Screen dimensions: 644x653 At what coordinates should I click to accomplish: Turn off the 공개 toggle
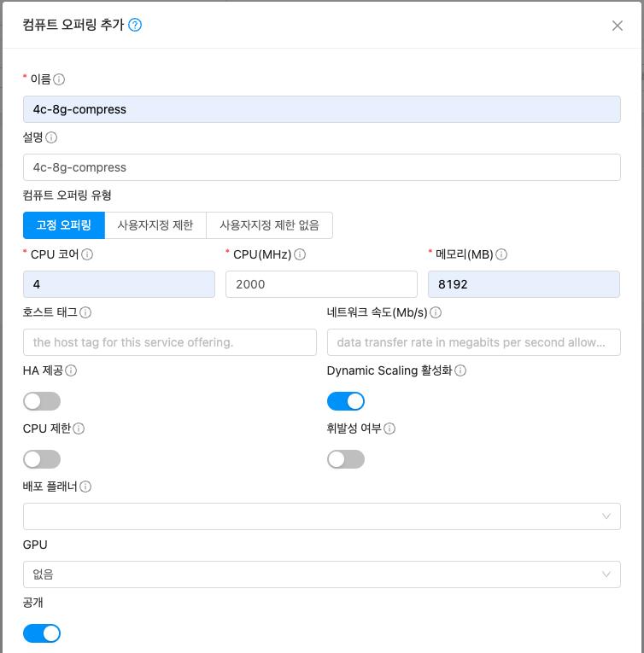[x=42, y=633]
